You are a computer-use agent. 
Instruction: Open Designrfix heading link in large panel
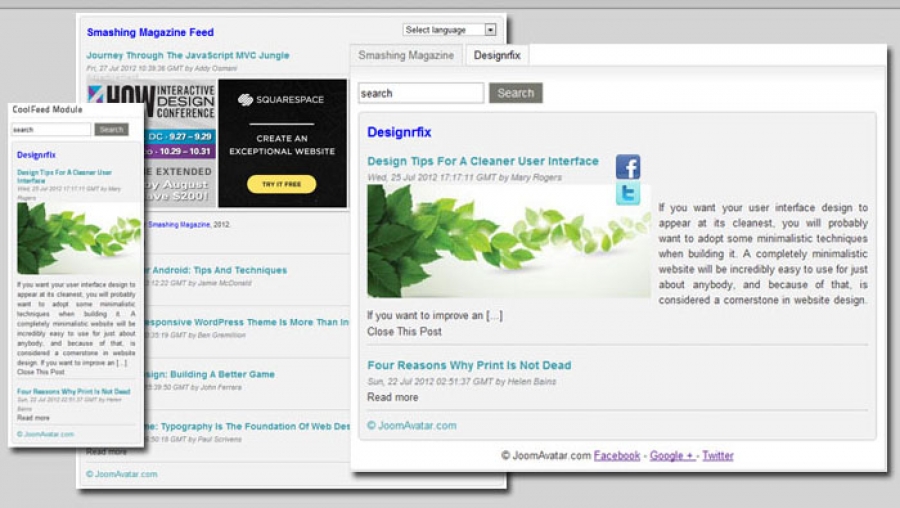[399, 132]
